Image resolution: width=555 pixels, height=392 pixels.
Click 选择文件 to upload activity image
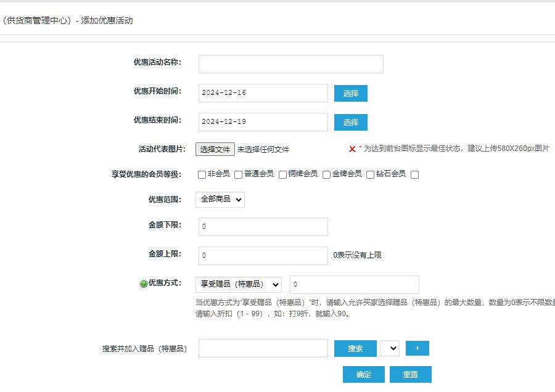215,149
